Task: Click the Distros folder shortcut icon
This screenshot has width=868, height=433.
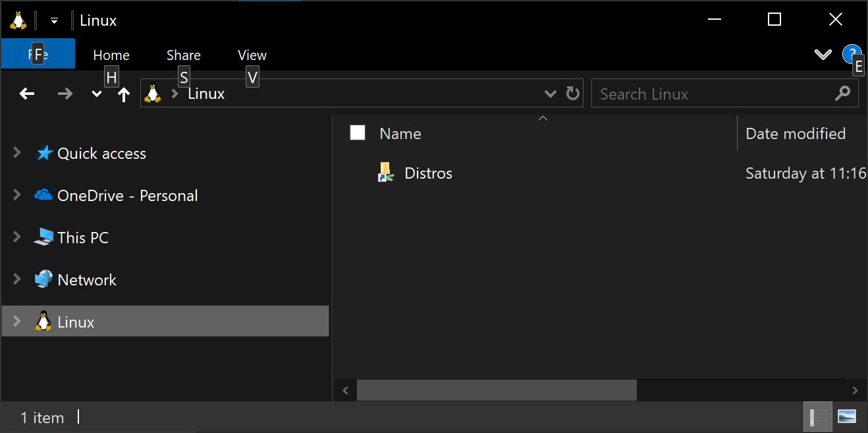Action: tap(386, 173)
